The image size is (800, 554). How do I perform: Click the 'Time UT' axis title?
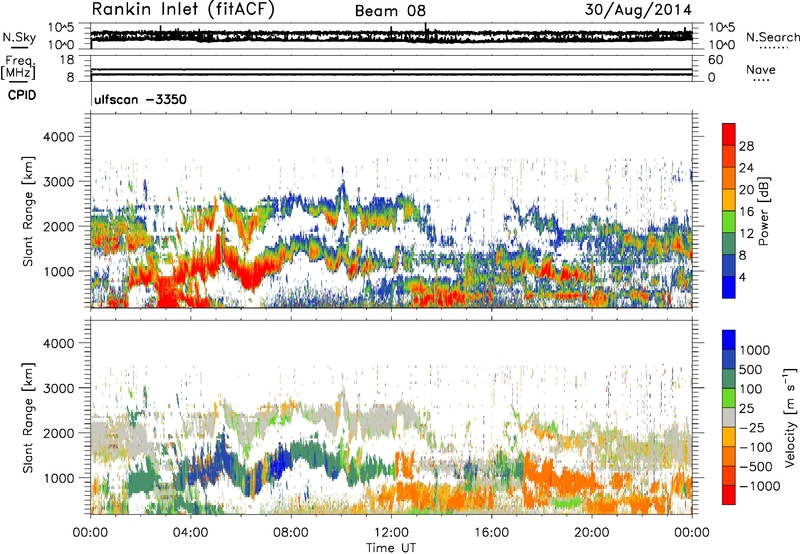click(391, 548)
